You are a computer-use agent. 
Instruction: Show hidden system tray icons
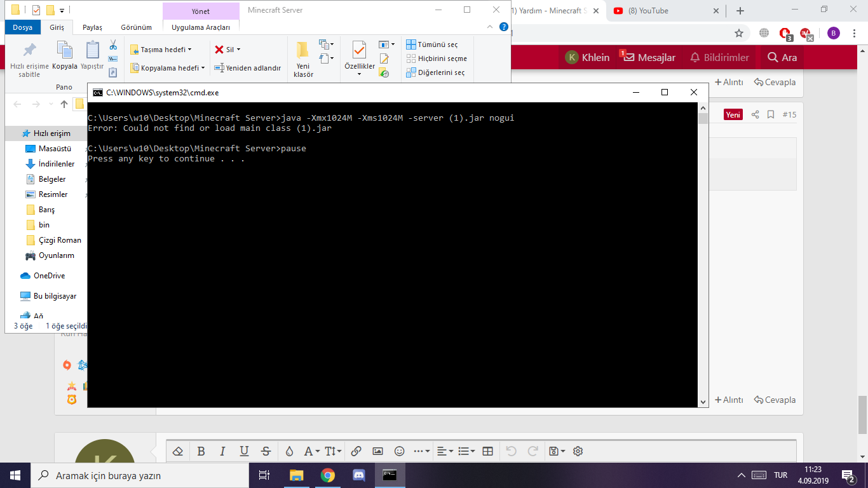pos(741,475)
